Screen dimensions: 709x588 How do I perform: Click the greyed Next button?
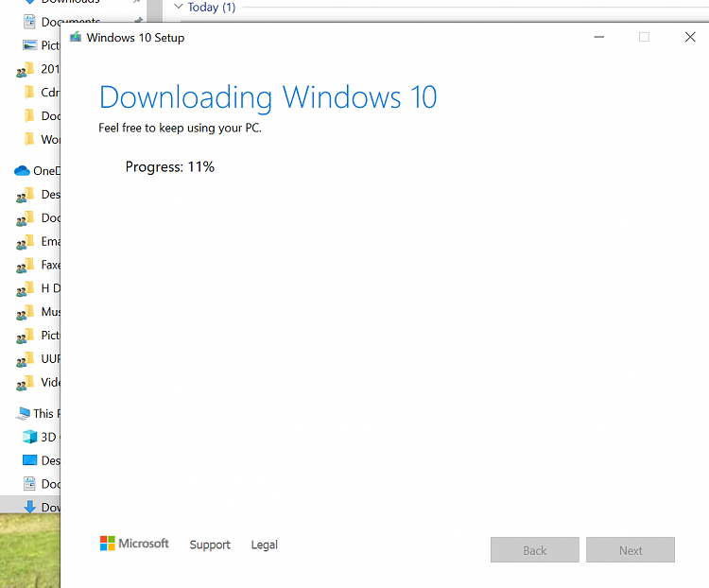click(x=631, y=550)
